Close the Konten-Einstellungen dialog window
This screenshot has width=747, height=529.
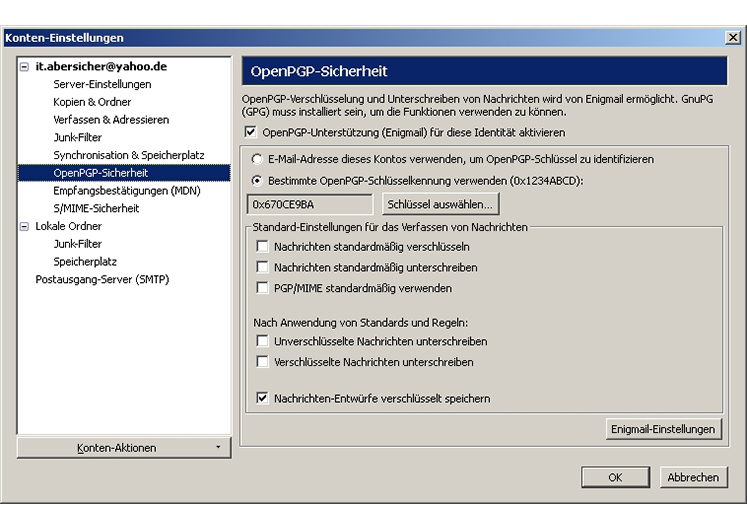pos(732,38)
